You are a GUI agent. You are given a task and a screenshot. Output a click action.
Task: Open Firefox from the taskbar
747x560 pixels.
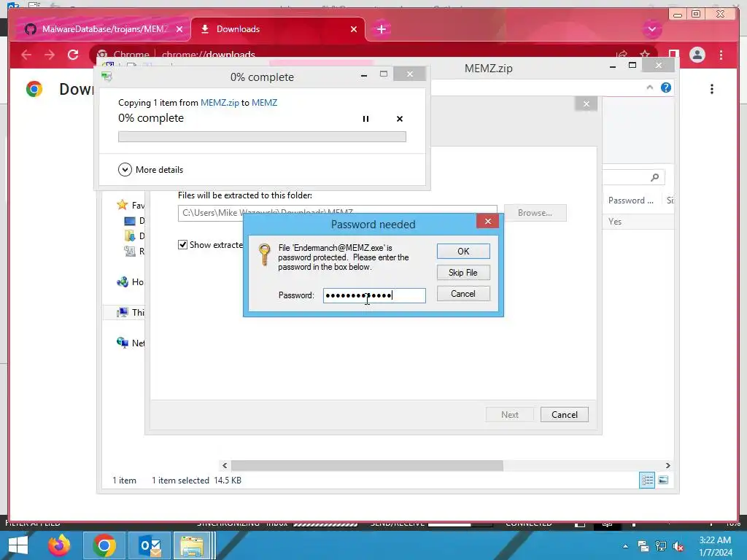pos(59,545)
